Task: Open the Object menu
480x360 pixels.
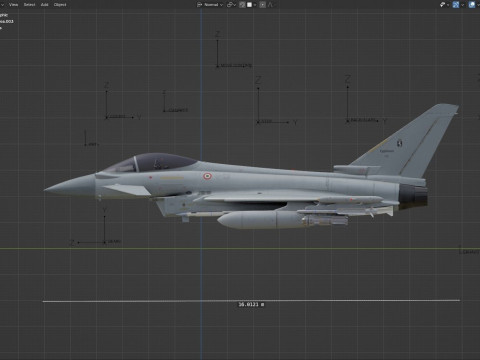Action: 60,5
